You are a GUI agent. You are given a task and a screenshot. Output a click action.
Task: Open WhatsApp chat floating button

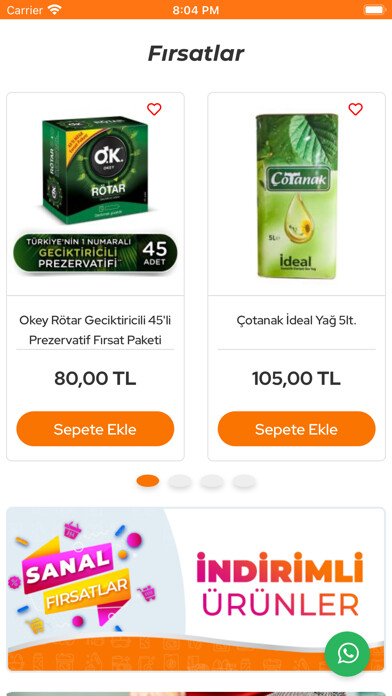pyautogui.click(x=347, y=654)
